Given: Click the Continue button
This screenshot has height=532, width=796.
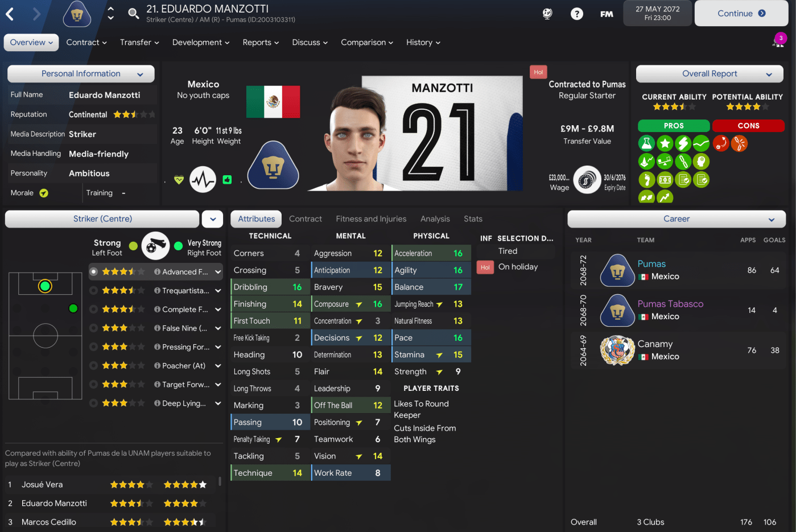Looking at the screenshot, I should coord(741,14).
